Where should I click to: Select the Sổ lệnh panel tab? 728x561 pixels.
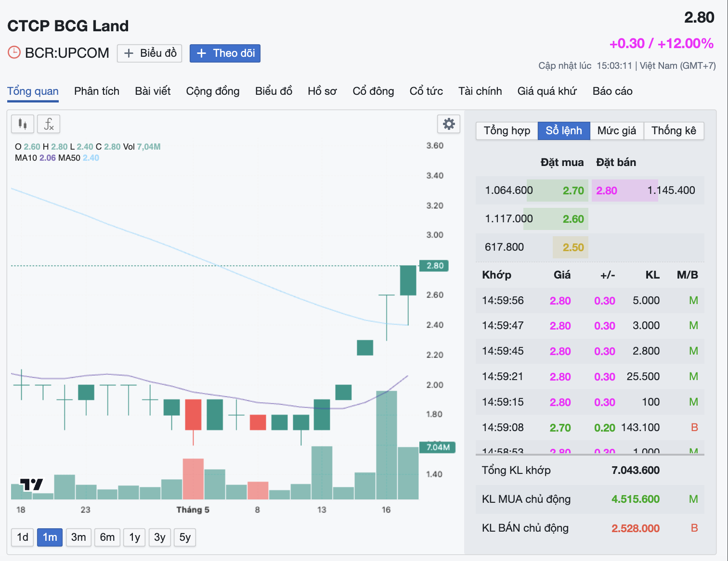[564, 131]
